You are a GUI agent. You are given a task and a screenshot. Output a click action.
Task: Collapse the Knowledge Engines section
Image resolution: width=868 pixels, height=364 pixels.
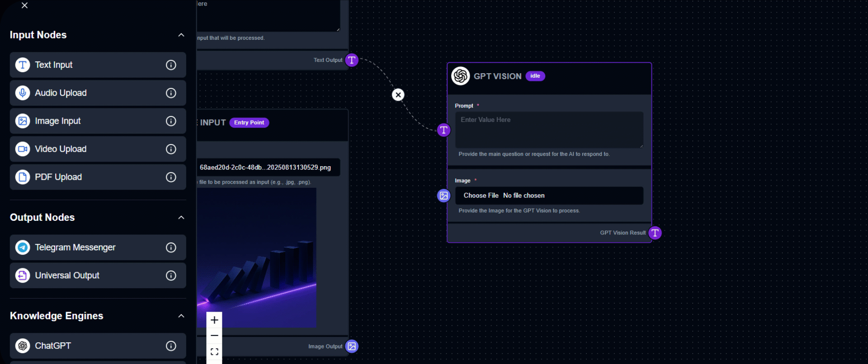pyautogui.click(x=181, y=316)
